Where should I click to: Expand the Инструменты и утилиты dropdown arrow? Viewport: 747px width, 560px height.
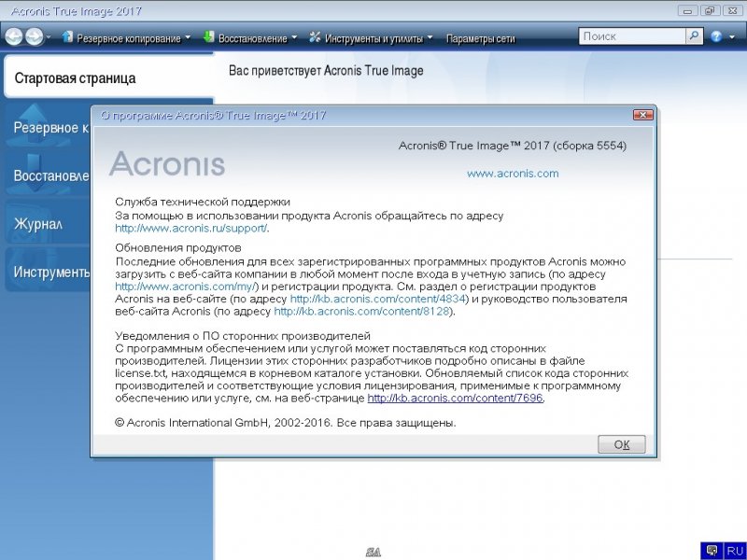[430, 37]
